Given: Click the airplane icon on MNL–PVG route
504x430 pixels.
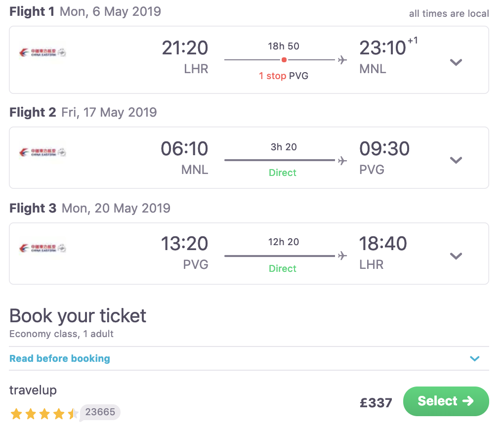Looking at the screenshot, I should [342, 160].
